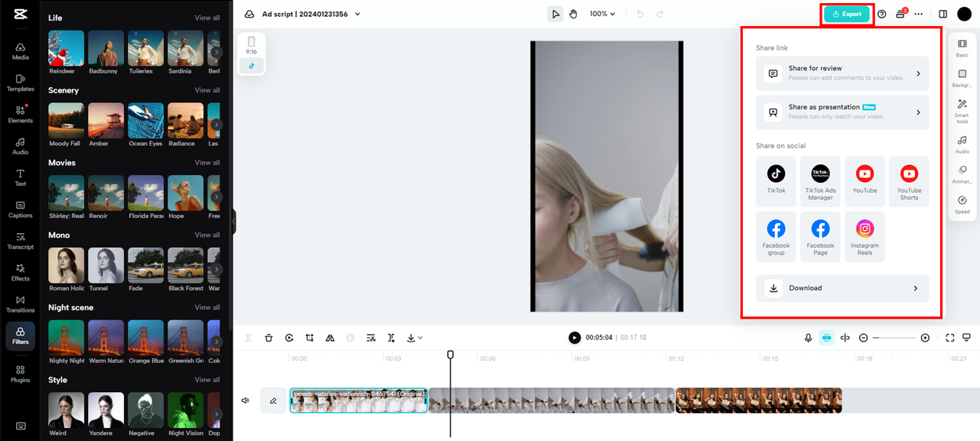This screenshot has height=441, width=980.
Task: Share to YouTube
Action: [x=864, y=181]
